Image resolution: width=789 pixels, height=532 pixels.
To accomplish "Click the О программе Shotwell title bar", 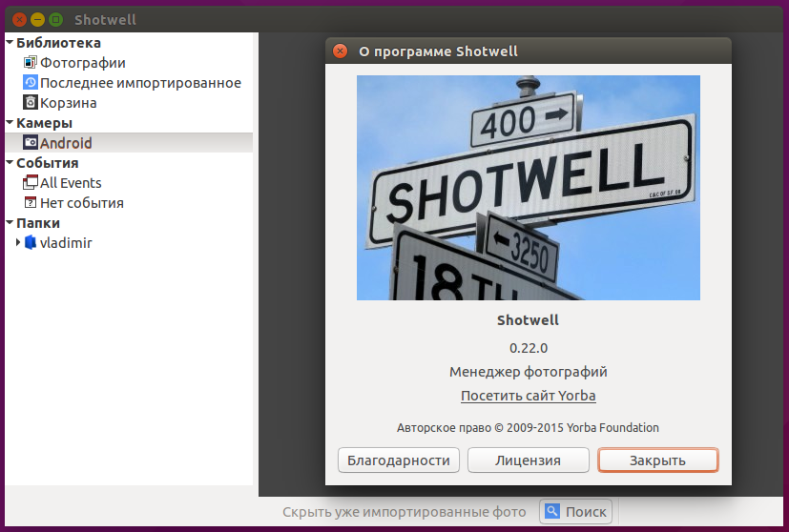I will (529, 51).
